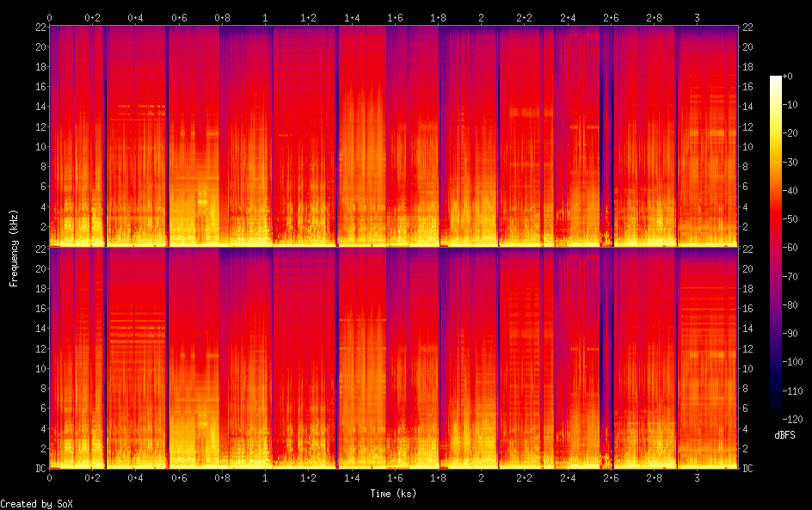Click the DC label on left frequency axis
Viewport: 812px width, 510px height.
click(39, 469)
